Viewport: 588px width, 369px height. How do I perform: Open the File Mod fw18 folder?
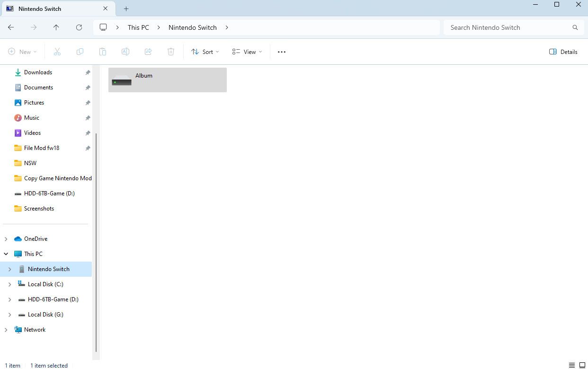tap(42, 148)
